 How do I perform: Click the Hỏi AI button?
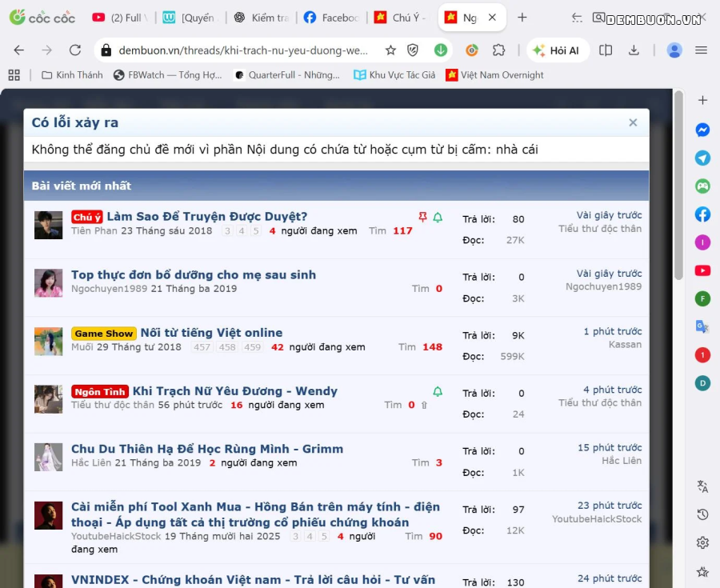tap(558, 50)
